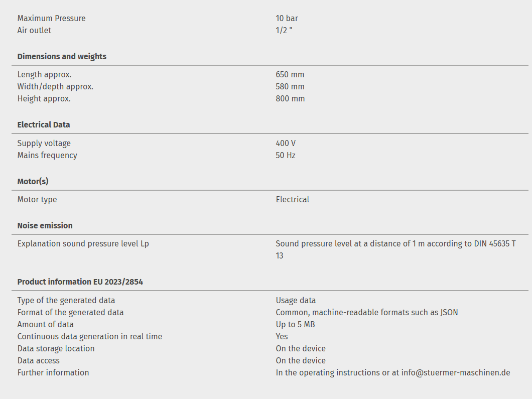This screenshot has height=399, width=532.
Task: Click the "Electrical" motor type value
Action: pyautogui.click(x=292, y=199)
